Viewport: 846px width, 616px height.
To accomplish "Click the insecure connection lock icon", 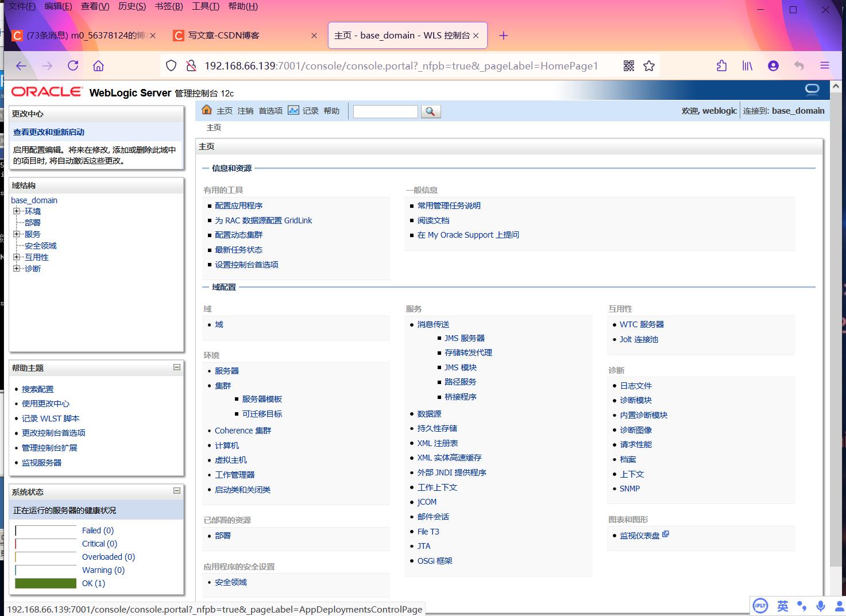I will (x=191, y=66).
